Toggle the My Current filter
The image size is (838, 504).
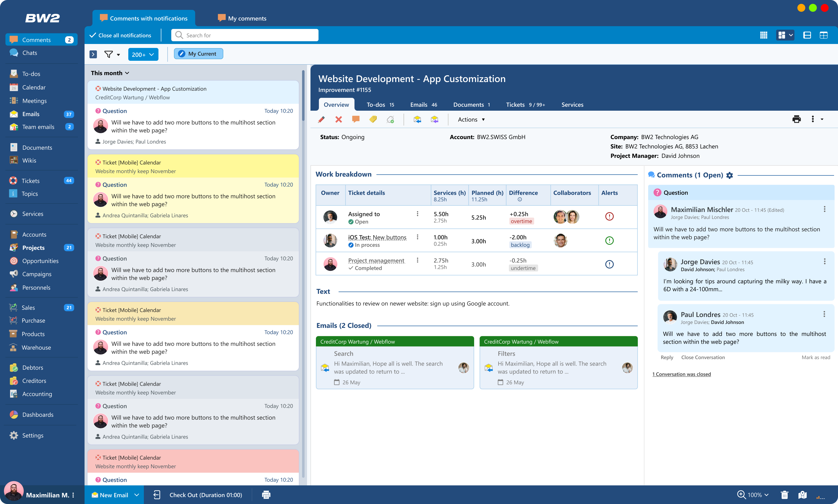(198, 54)
